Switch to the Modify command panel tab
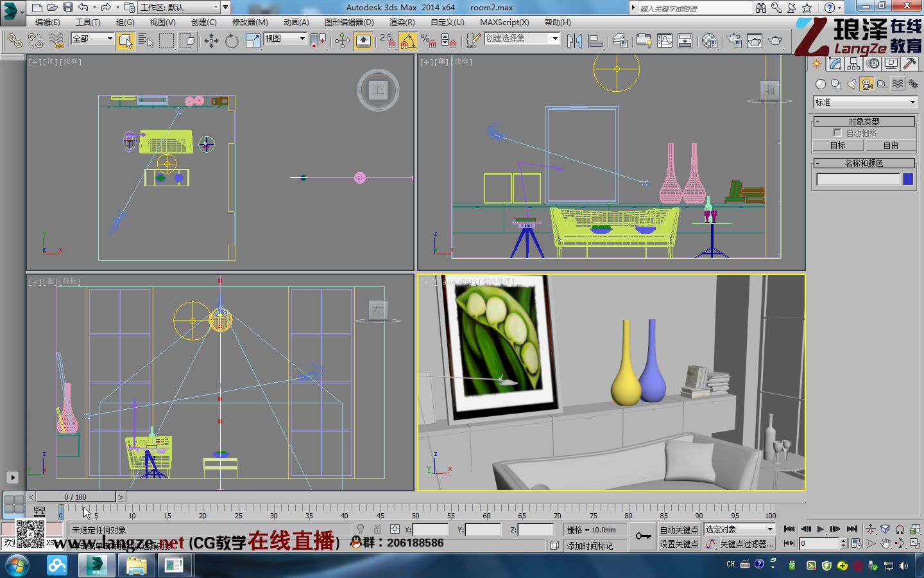924x578 pixels. tap(835, 64)
